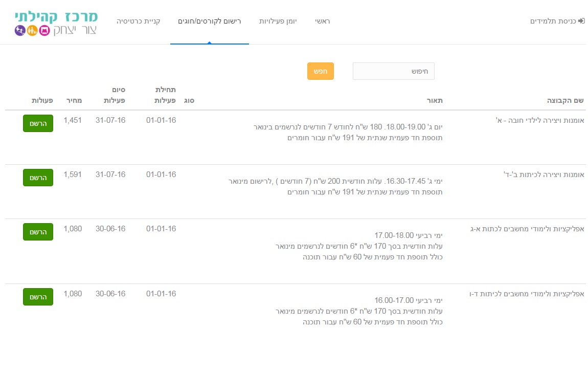
Task: Click הרשם for אומנות ויצירה לכיתות ב'-ד'
Action: pyautogui.click(x=38, y=178)
